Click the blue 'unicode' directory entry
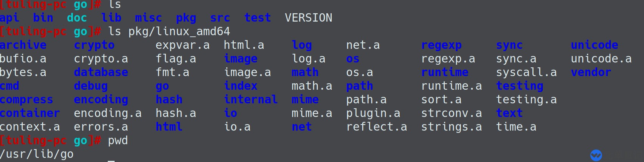Image resolution: width=644 pixels, height=162 pixels. click(594, 45)
